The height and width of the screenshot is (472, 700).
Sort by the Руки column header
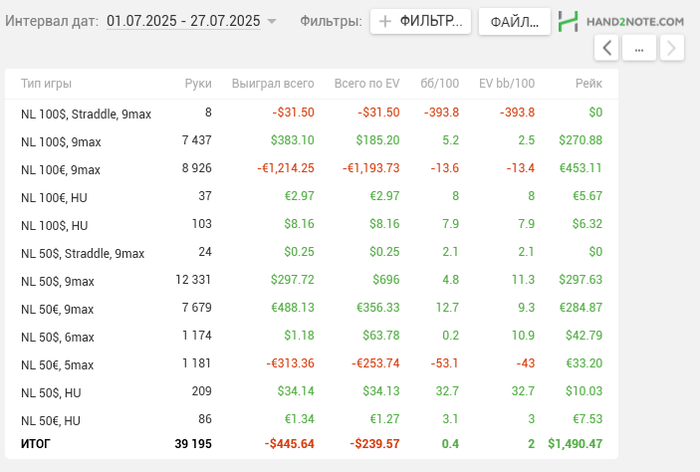198,84
